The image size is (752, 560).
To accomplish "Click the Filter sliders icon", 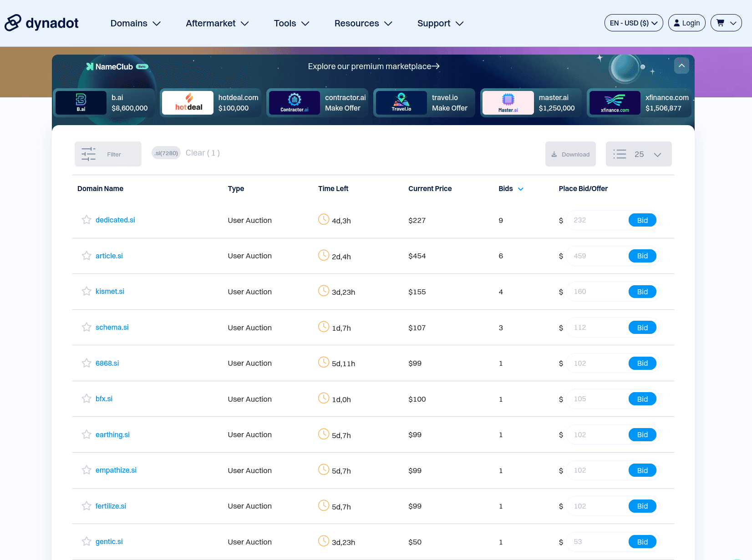I will 88,154.
